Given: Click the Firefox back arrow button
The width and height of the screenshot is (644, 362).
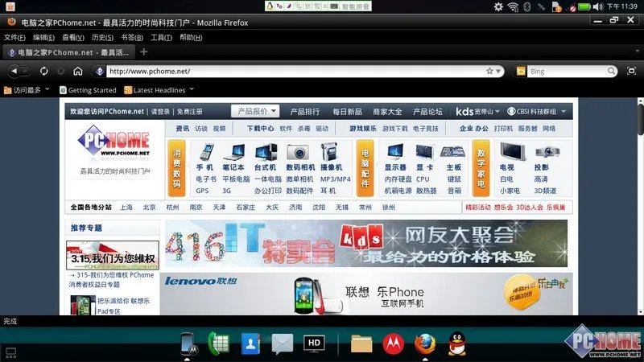Looking at the screenshot, I should [14, 71].
